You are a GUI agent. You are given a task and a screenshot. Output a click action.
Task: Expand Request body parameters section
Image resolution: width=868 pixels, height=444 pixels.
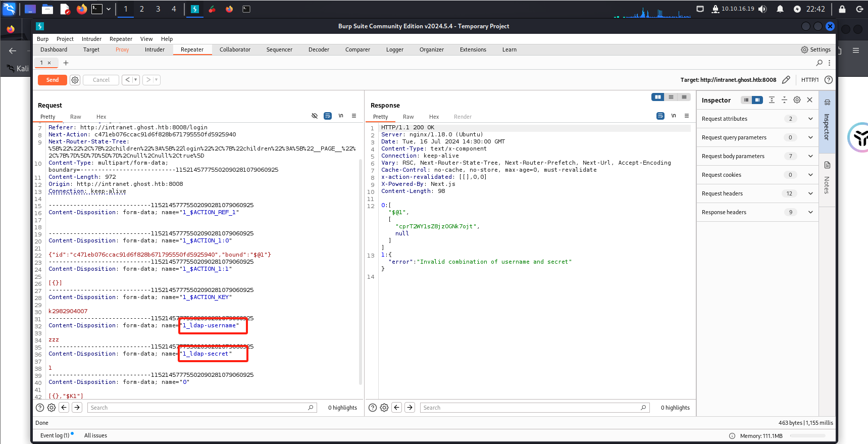(x=810, y=156)
